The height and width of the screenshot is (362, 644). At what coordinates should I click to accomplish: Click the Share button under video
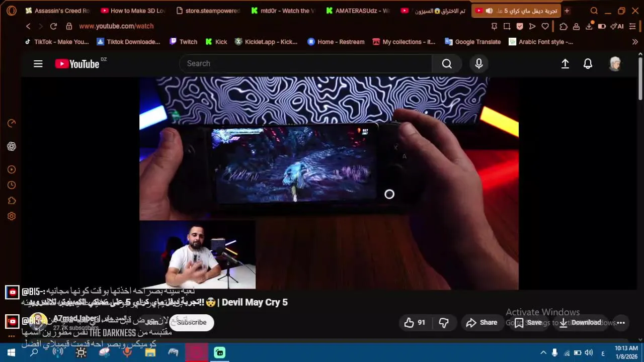pyautogui.click(x=481, y=323)
